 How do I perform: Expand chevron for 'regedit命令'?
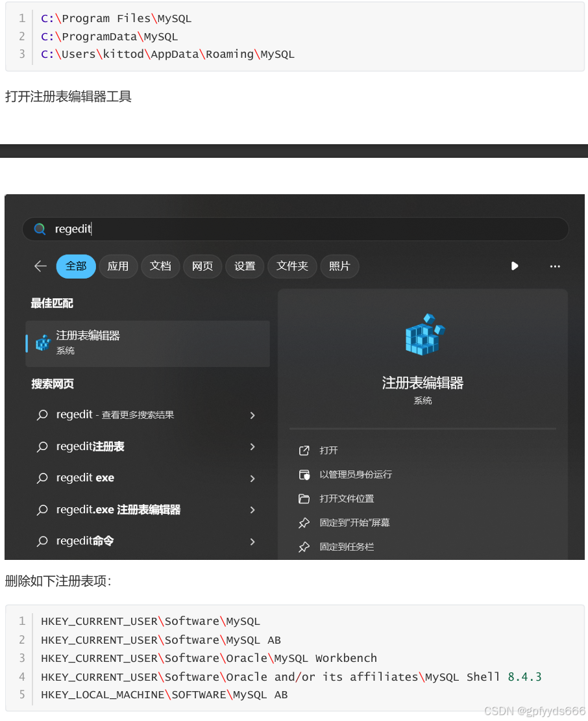click(252, 542)
